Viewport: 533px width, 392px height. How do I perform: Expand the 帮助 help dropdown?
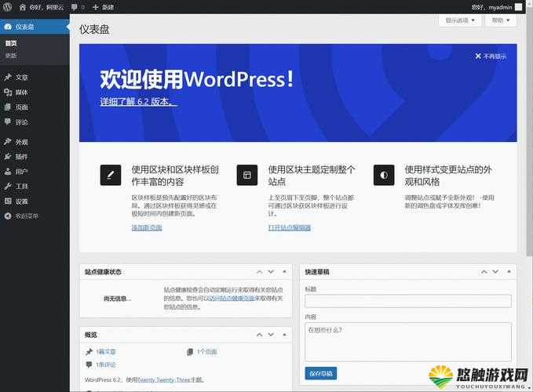pyautogui.click(x=501, y=20)
